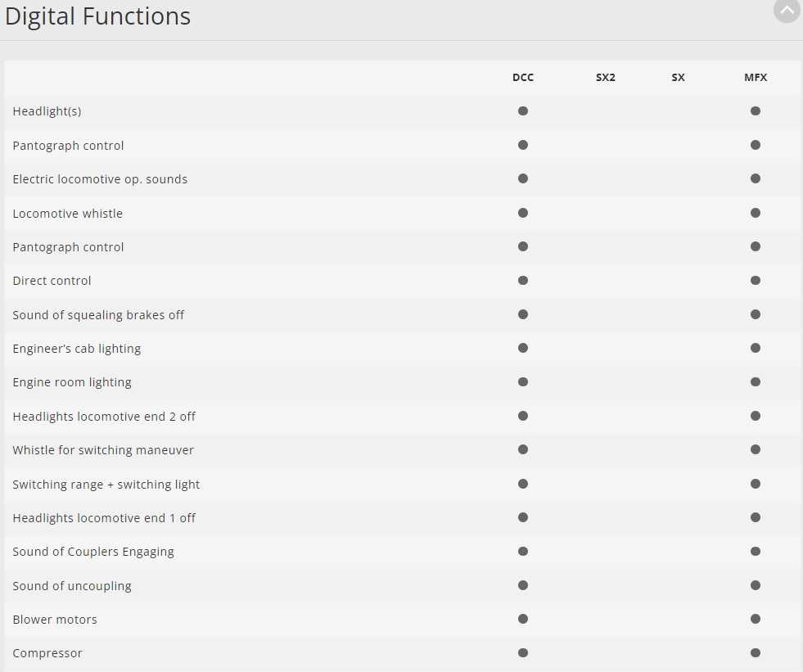Click the MFX dot for Headlight(s)

[756, 110]
